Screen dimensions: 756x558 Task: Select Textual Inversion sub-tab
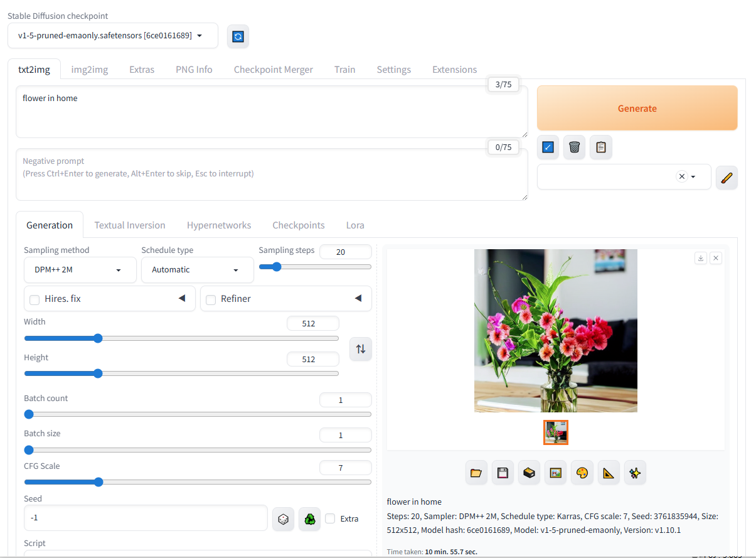[130, 225]
